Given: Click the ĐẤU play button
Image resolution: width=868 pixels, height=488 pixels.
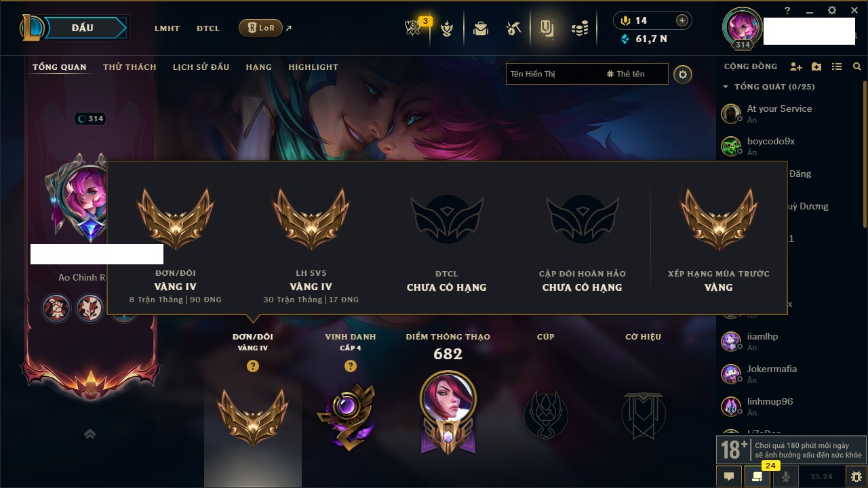Looking at the screenshot, I should [x=83, y=28].
